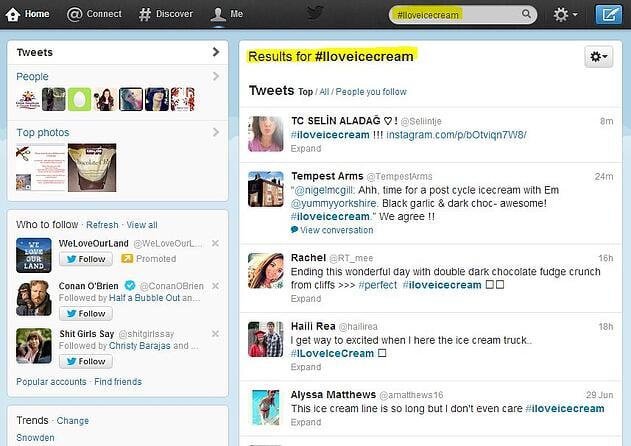Open the top-bar gear settings menu
Viewport: 631px width, 446px height.
click(x=565, y=15)
